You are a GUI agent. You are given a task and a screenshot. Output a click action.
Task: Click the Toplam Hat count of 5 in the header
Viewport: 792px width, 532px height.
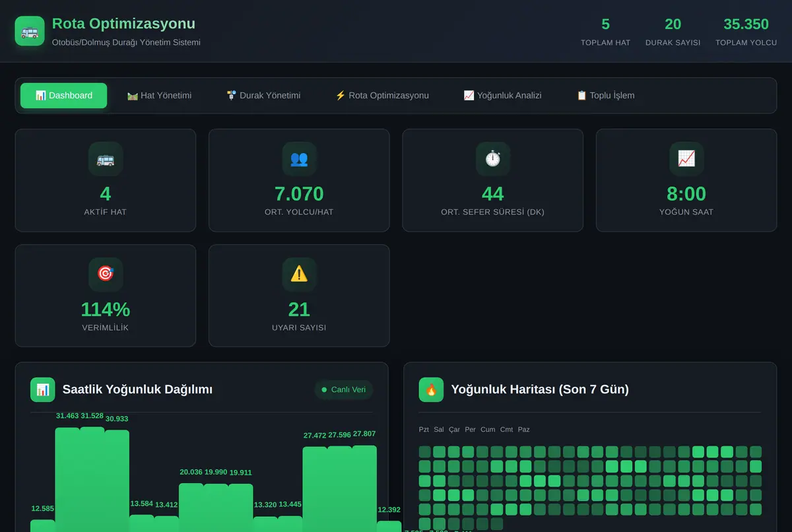tap(605, 24)
